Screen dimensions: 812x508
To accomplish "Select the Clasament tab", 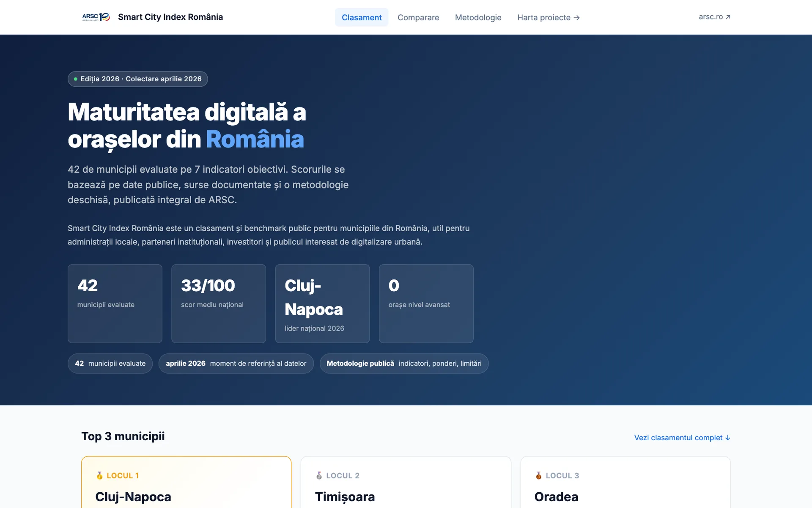I will tap(362, 17).
